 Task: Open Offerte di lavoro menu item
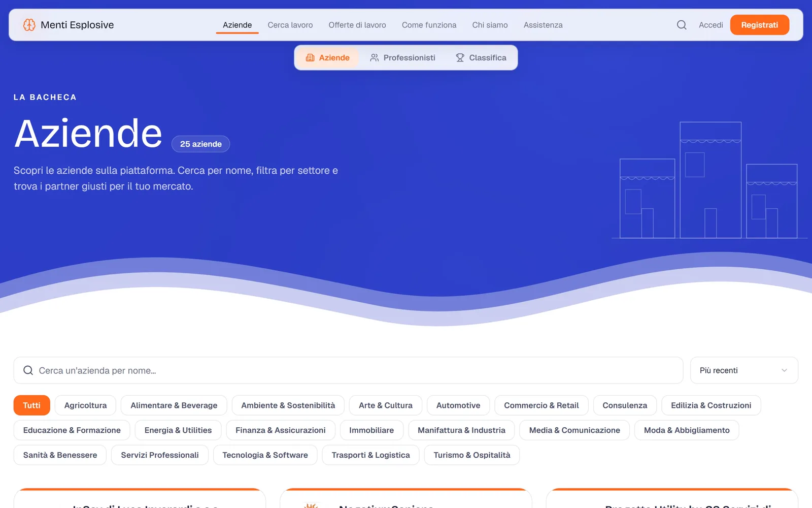(x=357, y=25)
